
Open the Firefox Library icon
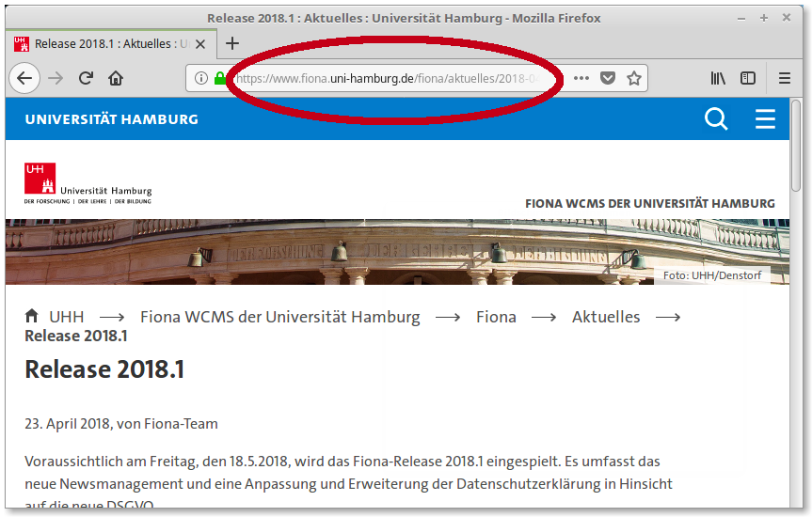pyautogui.click(x=718, y=78)
